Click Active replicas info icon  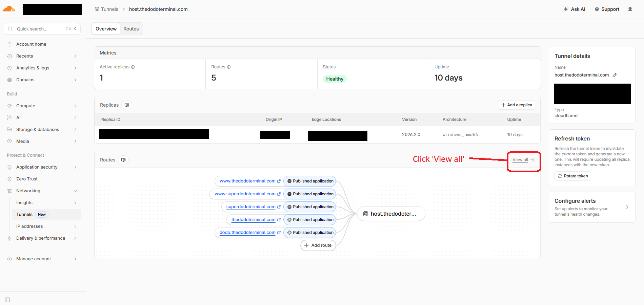(x=133, y=67)
